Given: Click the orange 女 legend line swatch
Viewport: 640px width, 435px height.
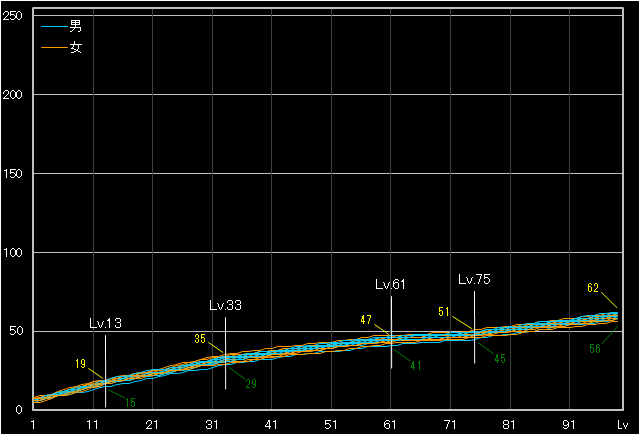Looking at the screenshot, I should 54,48.
